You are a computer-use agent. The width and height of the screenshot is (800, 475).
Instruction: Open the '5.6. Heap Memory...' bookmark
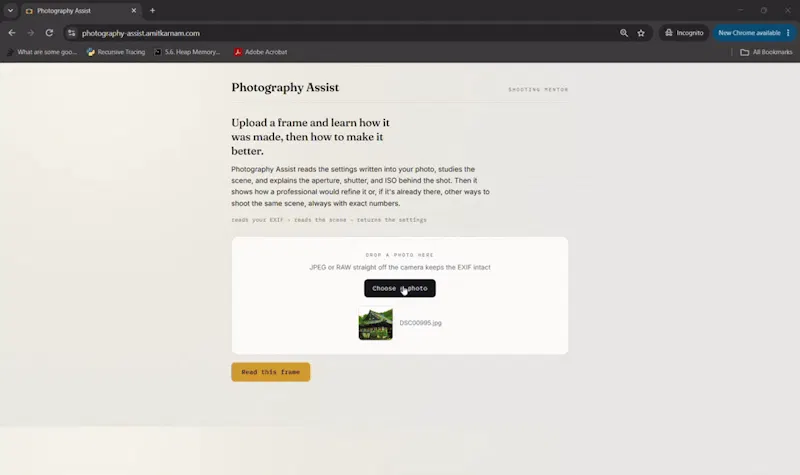[x=187, y=52]
